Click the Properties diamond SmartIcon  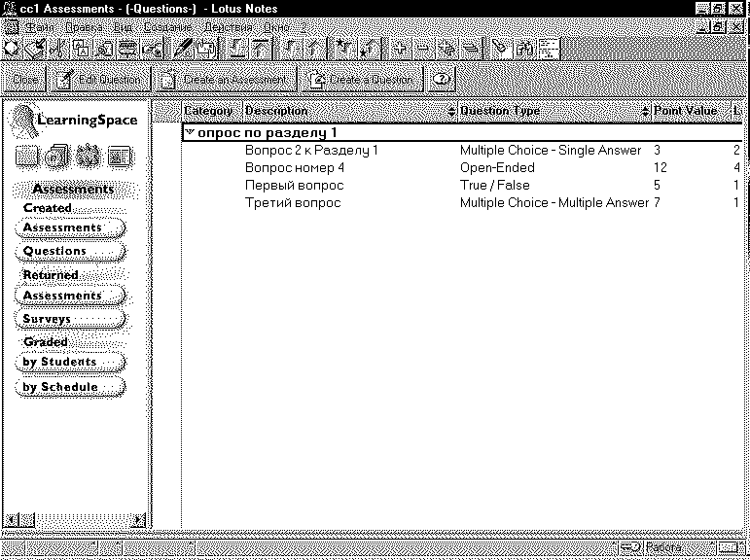(12, 50)
